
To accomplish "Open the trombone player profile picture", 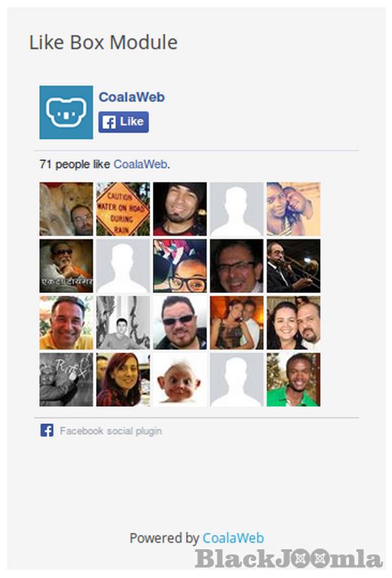I will [x=293, y=265].
